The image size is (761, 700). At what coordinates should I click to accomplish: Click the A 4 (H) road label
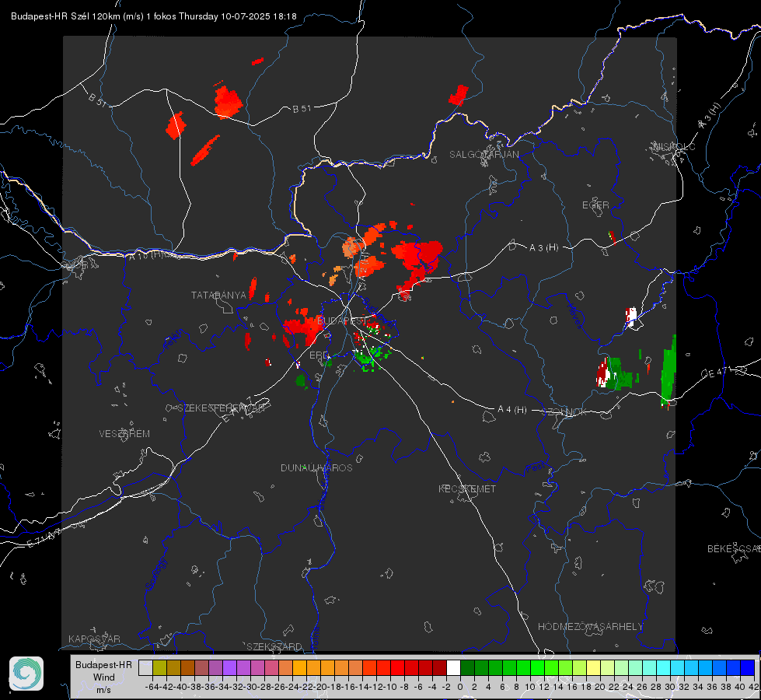(x=512, y=410)
